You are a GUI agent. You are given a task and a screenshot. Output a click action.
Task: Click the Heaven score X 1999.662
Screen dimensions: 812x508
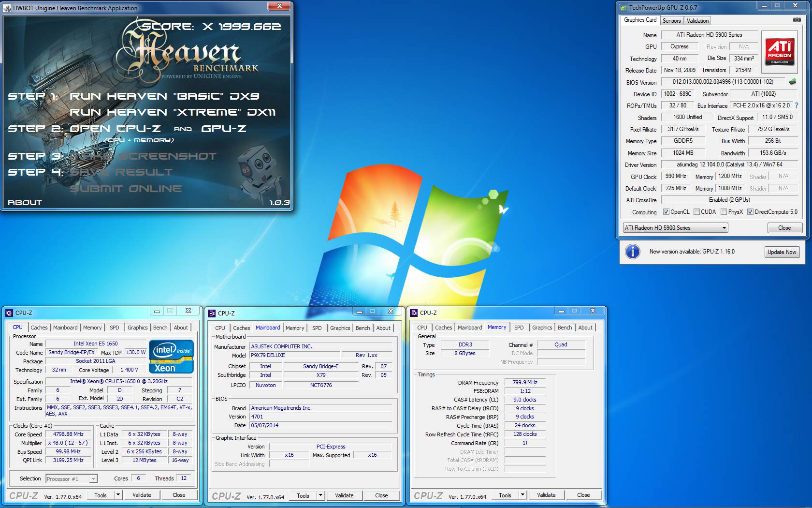(x=212, y=27)
